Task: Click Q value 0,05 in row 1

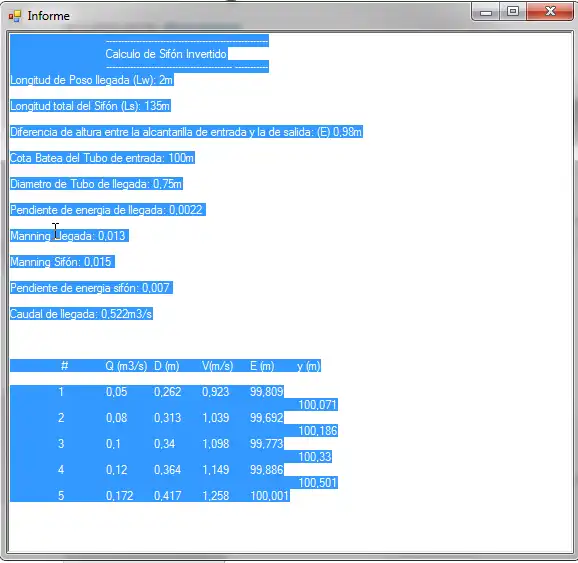Action: click(116, 392)
